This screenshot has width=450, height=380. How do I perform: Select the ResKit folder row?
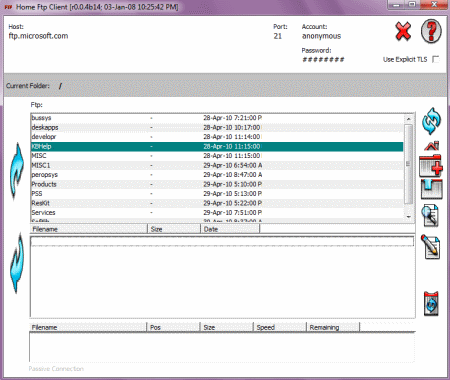(217, 203)
